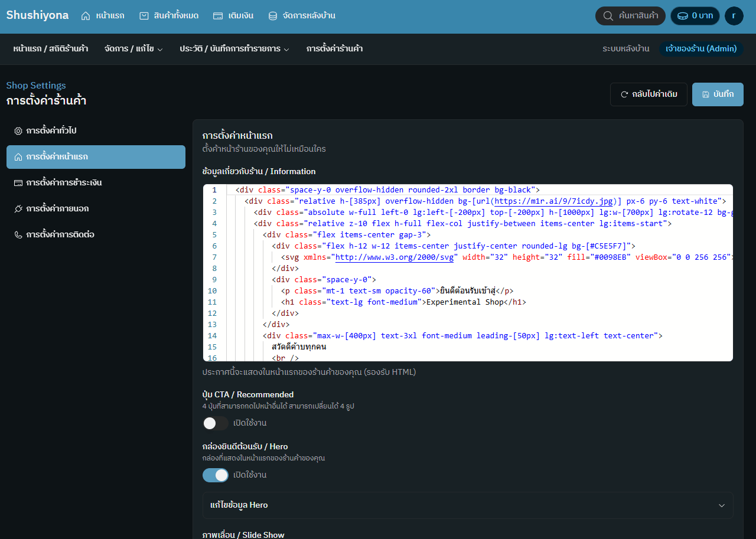Disable the กล่องยินดีต้อนรับ / Hero toggle
756x539 pixels.
coord(216,475)
